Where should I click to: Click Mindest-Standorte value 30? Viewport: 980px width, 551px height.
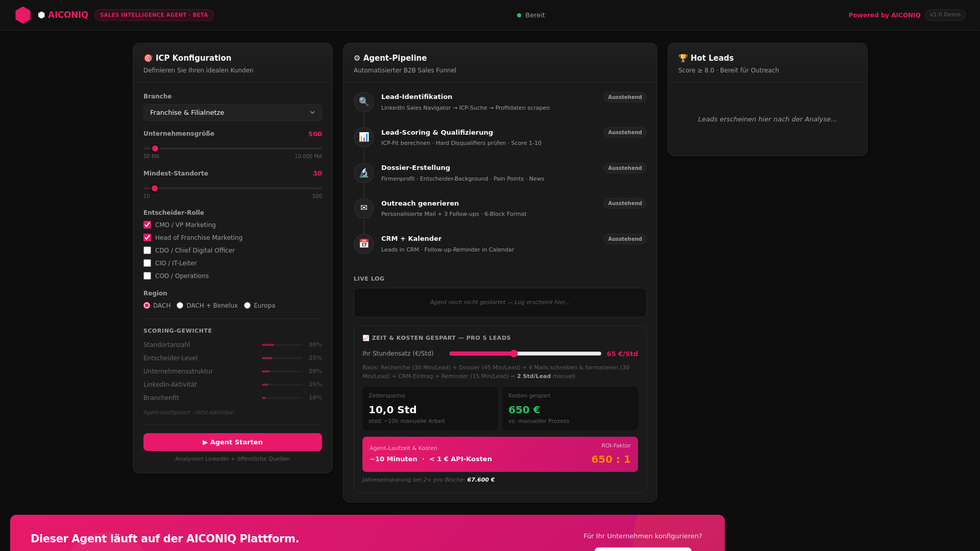pos(317,173)
